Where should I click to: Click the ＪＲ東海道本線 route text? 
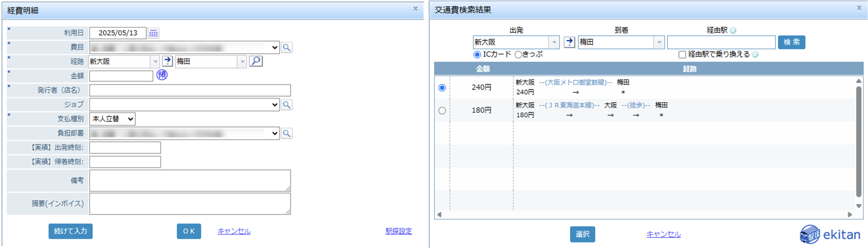570,105
